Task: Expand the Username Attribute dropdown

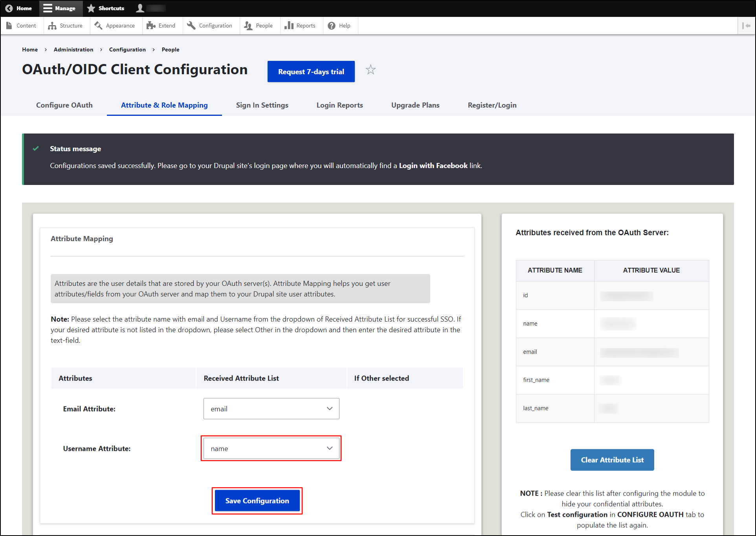Action: pyautogui.click(x=271, y=448)
